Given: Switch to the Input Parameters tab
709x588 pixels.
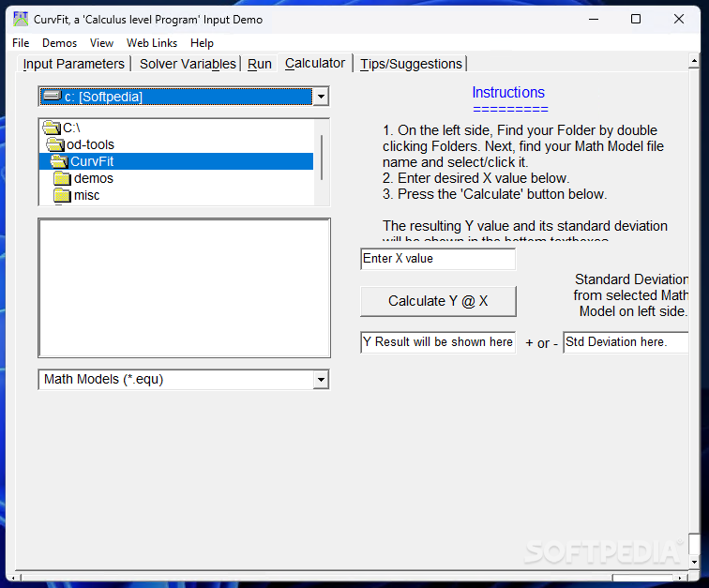Looking at the screenshot, I should [74, 64].
